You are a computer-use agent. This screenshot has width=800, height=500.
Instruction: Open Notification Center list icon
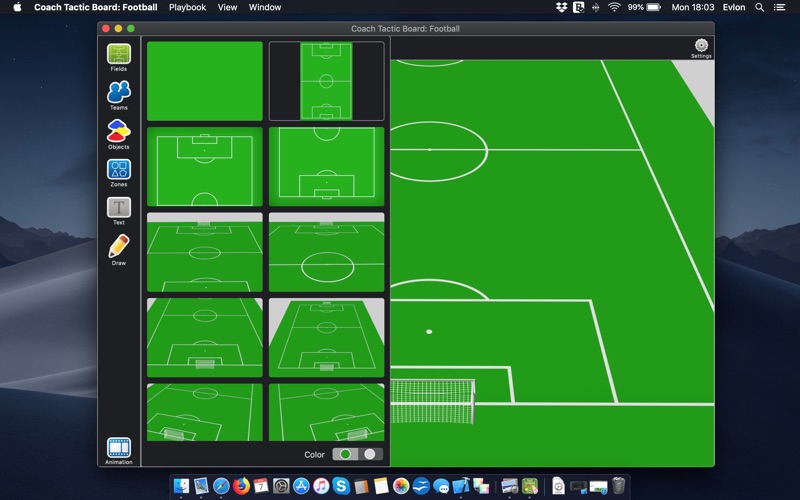(x=780, y=7)
